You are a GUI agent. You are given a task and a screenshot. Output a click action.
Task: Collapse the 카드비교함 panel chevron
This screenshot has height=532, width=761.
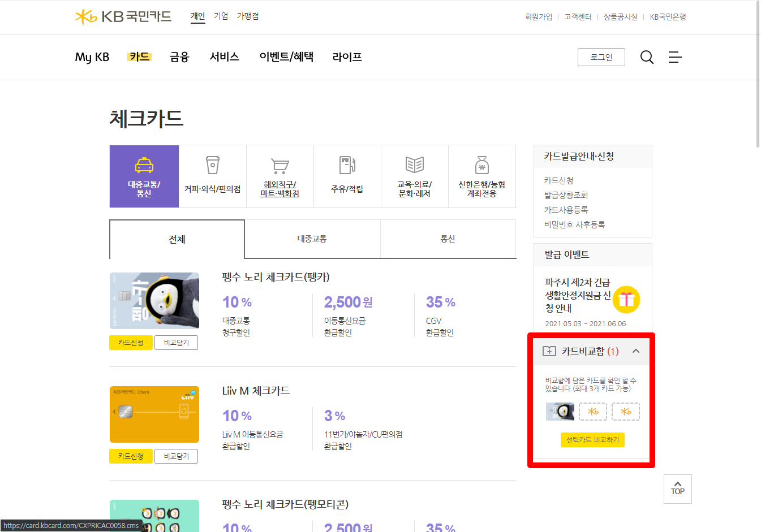pos(636,351)
